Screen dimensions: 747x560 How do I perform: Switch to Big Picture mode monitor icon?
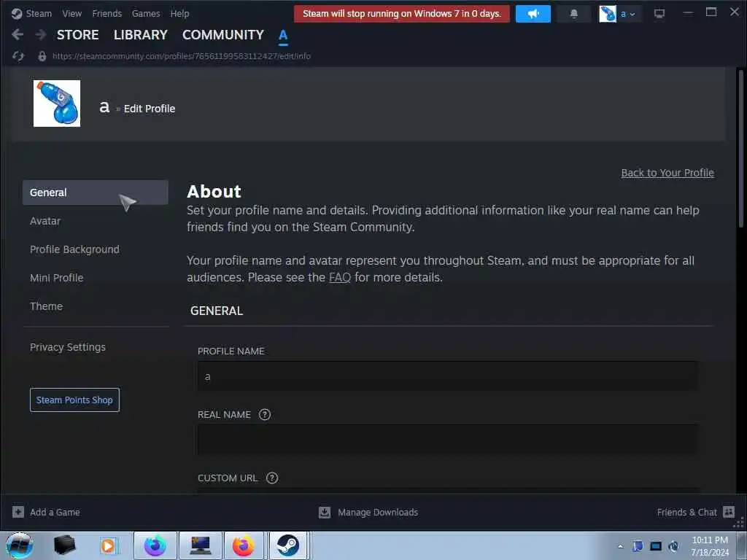pos(659,14)
